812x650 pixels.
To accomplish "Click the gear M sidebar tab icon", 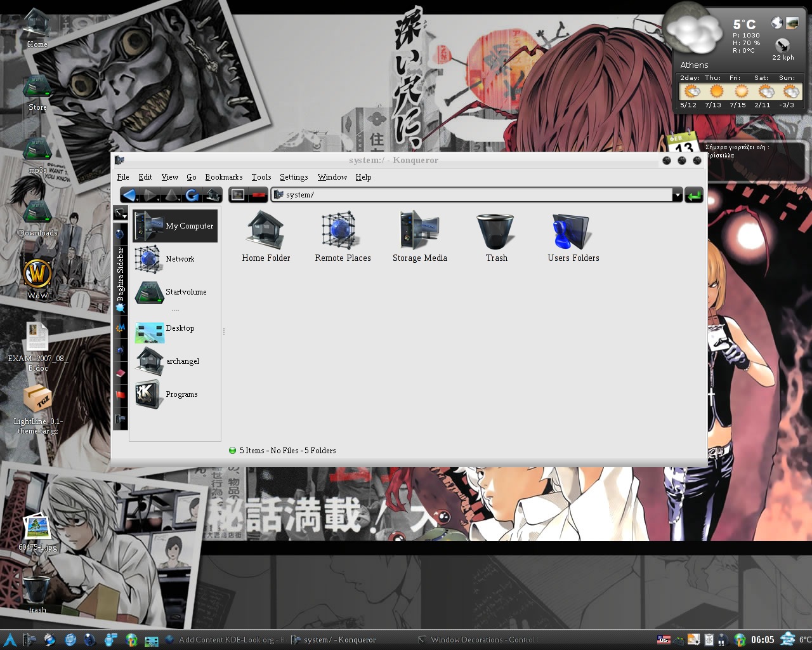I will [x=121, y=329].
